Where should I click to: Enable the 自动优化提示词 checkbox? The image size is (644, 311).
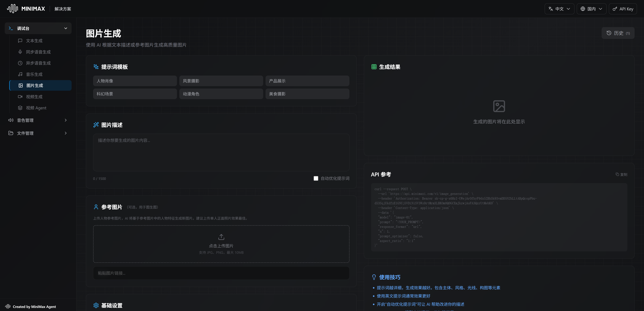pyautogui.click(x=316, y=178)
